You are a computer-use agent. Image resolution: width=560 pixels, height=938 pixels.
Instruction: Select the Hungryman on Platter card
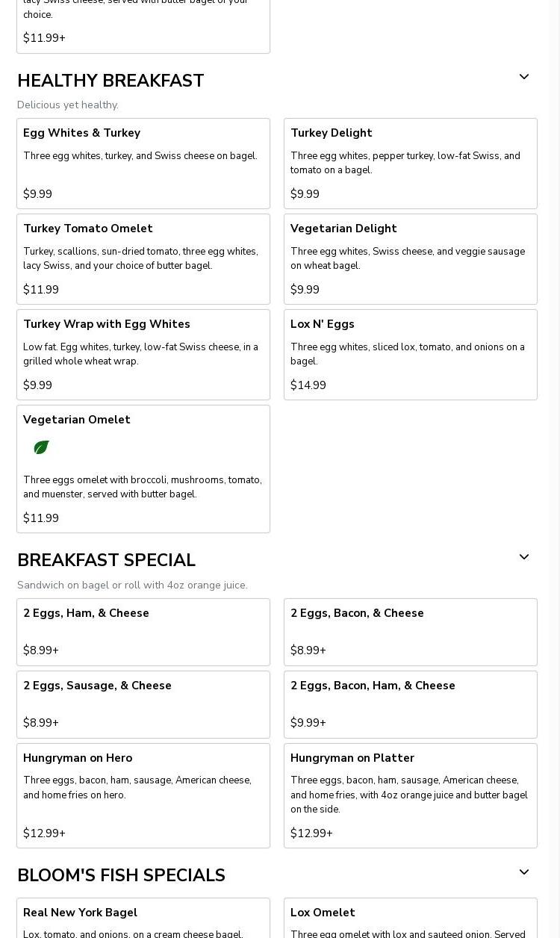coord(410,795)
